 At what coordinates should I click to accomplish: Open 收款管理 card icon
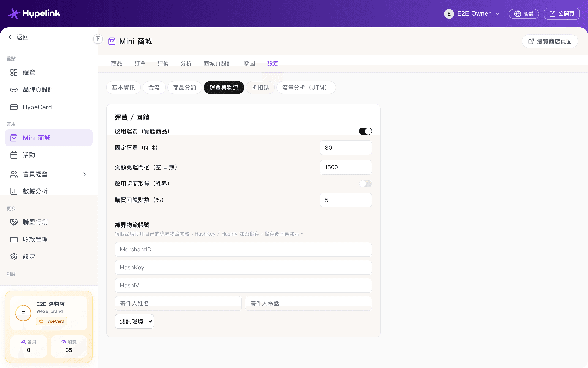[14, 239]
